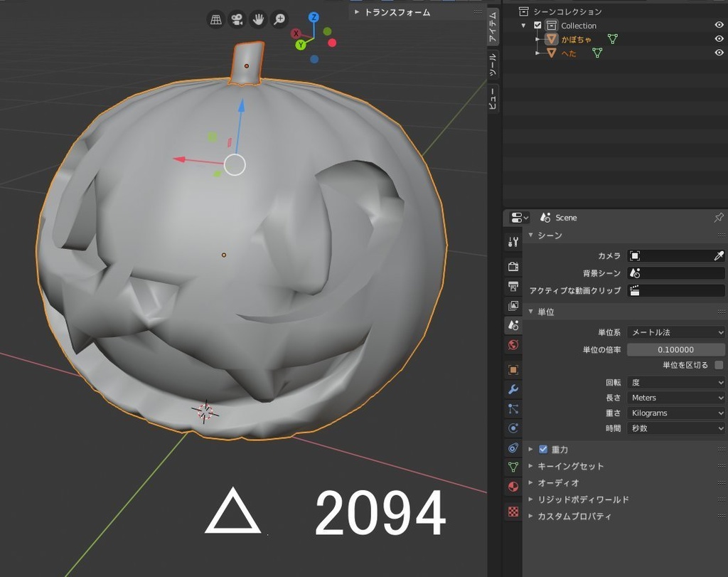Open the Modifiers wrench properties tab
The image size is (728, 577).
[x=513, y=389]
